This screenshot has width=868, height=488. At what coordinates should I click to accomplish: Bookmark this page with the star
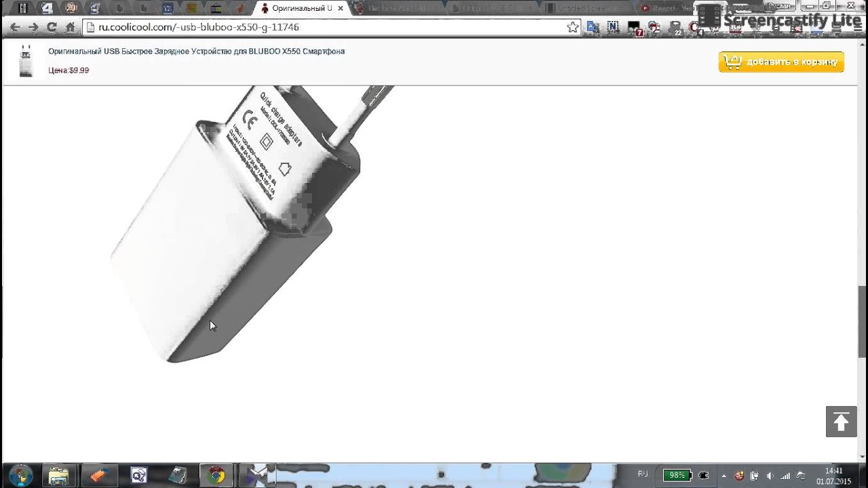coord(573,27)
